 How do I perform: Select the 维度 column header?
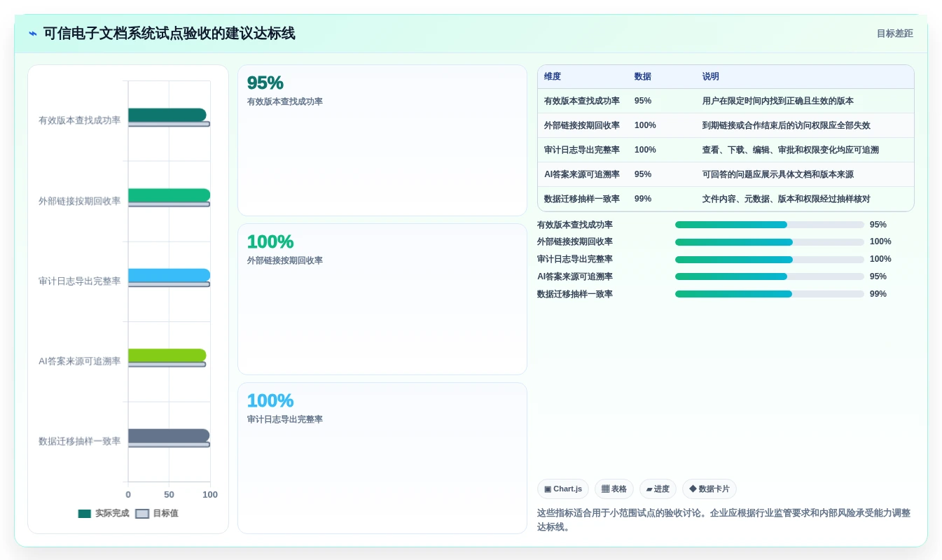[553, 77]
